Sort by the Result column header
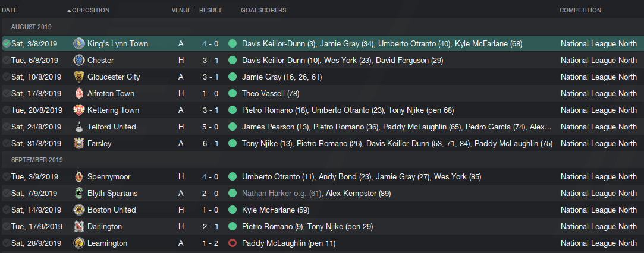The width and height of the screenshot is (644, 253). click(x=211, y=10)
